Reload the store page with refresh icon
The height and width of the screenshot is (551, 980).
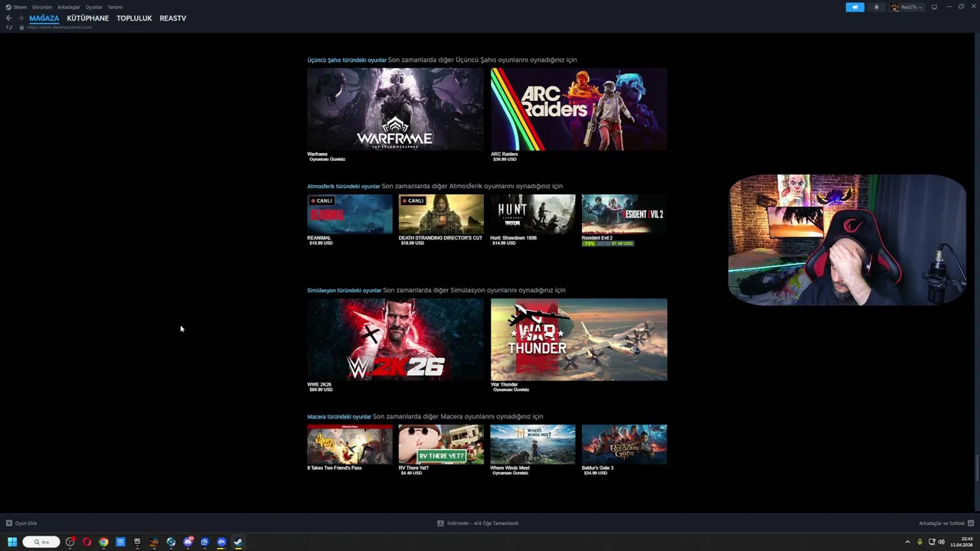click(x=9, y=28)
